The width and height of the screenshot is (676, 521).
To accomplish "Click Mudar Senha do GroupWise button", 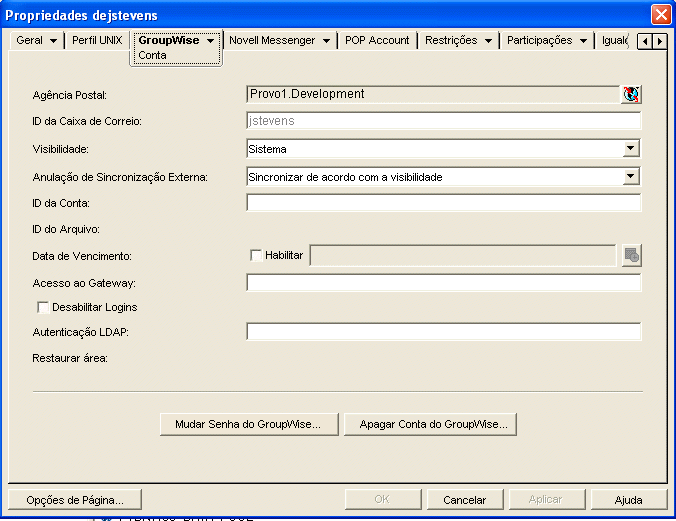I will coord(249,424).
